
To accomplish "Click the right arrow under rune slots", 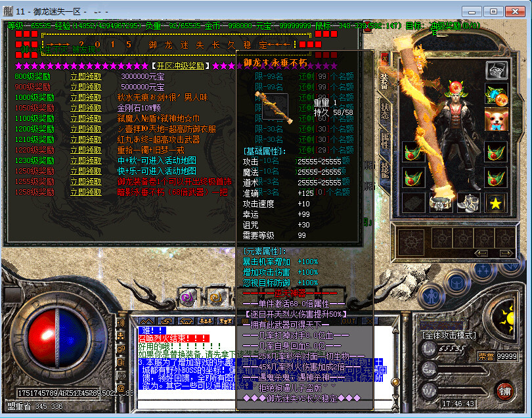I will (506, 253).
